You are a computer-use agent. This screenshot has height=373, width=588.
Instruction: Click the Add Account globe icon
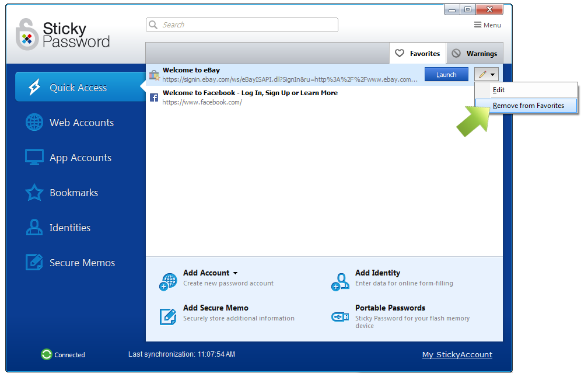pos(168,282)
